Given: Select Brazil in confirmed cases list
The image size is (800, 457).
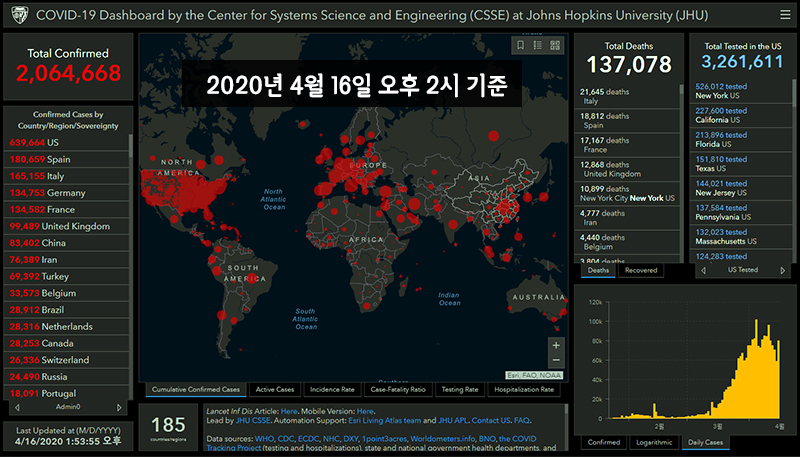Looking at the screenshot, I should 66,310.
